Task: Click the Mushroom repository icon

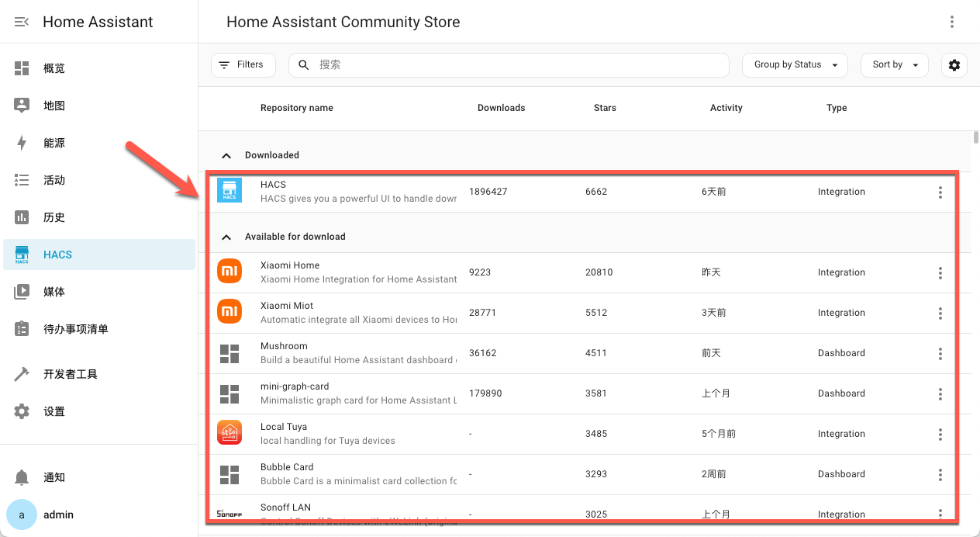Action: pyautogui.click(x=229, y=352)
